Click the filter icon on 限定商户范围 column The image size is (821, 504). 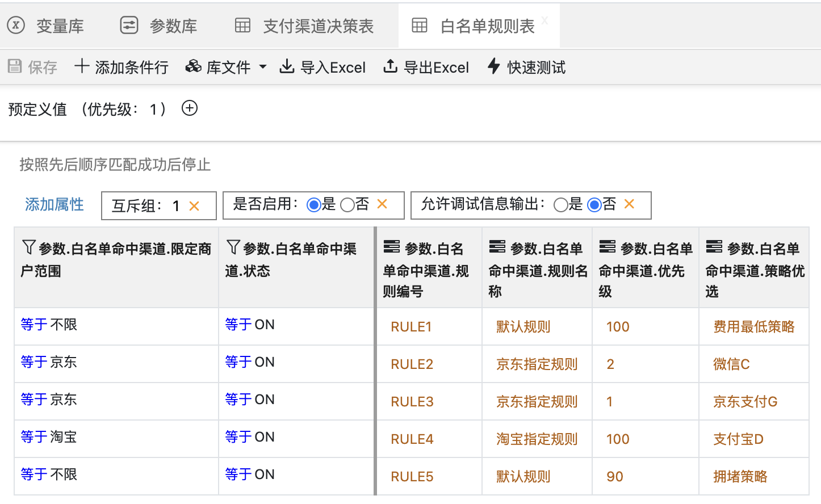pyautogui.click(x=28, y=247)
